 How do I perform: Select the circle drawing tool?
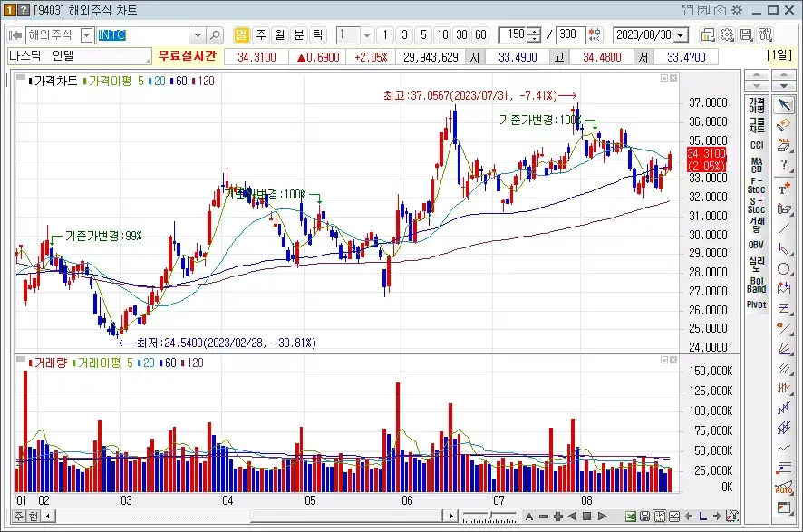tap(784, 269)
